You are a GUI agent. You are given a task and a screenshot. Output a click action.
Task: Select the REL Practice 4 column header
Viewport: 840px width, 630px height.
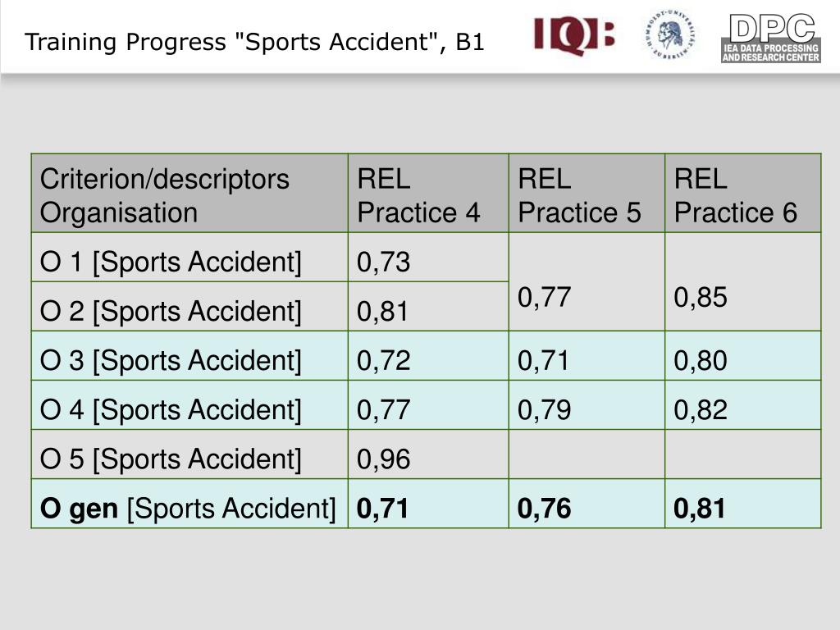click(428, 194)
